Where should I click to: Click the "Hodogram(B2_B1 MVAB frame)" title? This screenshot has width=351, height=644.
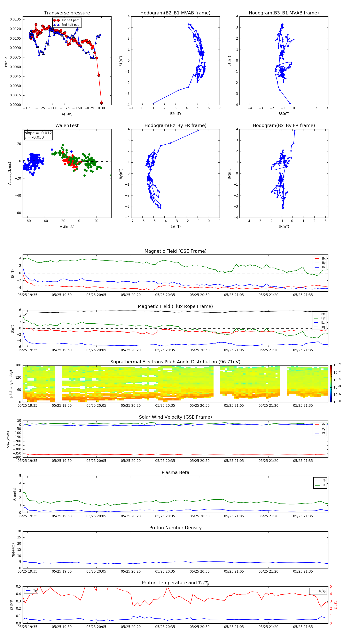click(x=175, y=13)
